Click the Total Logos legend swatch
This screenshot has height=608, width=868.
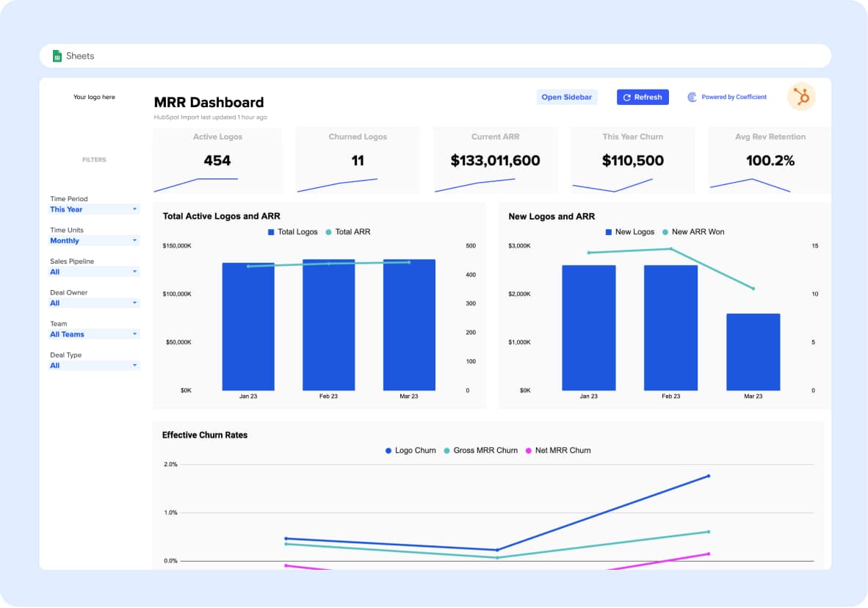tap(271, 232)
